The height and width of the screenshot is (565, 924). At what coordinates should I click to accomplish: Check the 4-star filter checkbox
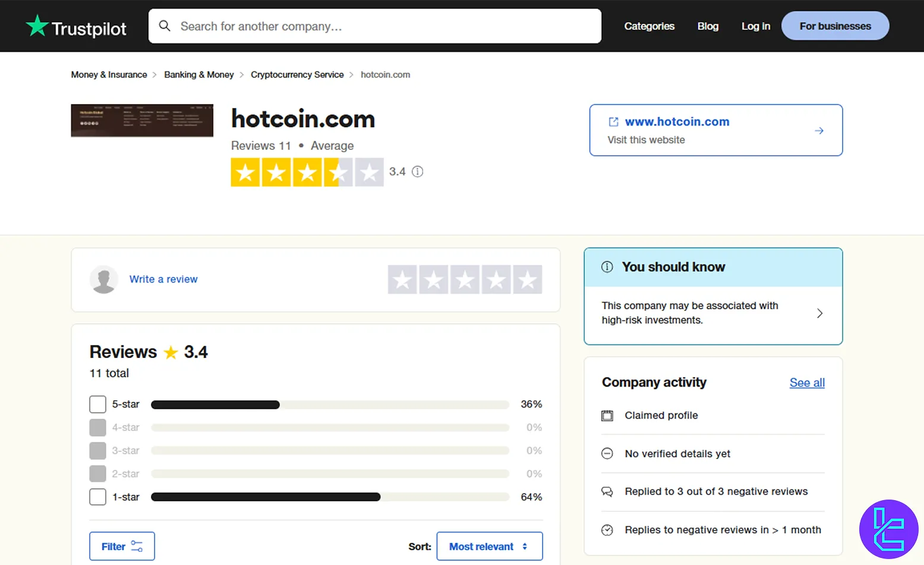tap(97, 428)
